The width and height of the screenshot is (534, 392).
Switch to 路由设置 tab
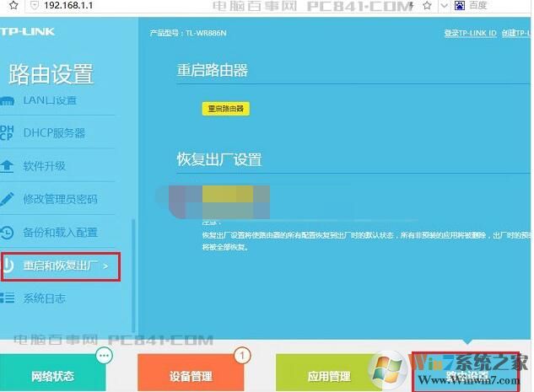pyautogui.click(x=466, y=372)
